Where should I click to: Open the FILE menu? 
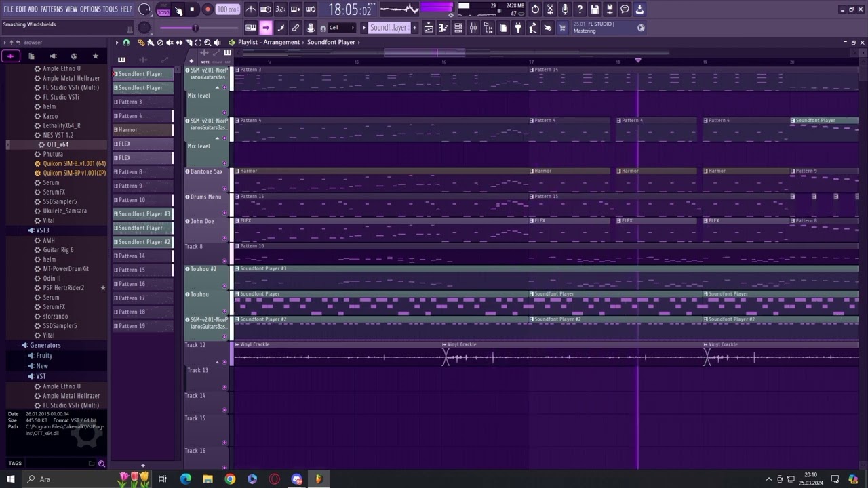click(8, 9)
